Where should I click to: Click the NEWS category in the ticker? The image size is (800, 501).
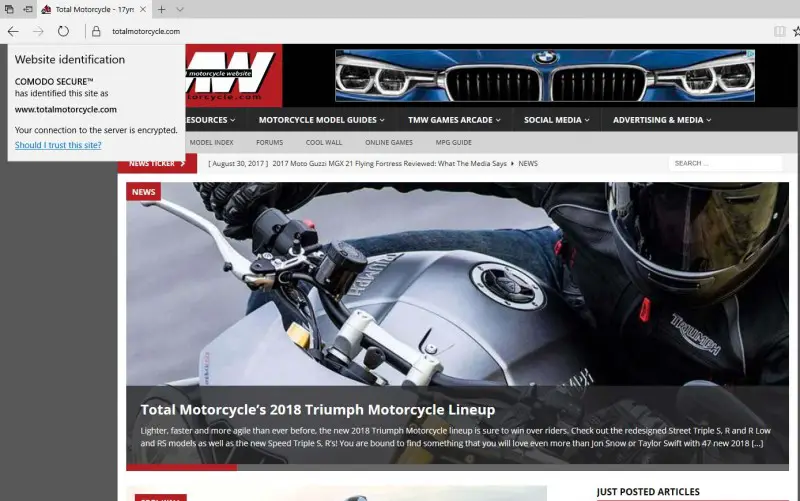click(528, 163)
